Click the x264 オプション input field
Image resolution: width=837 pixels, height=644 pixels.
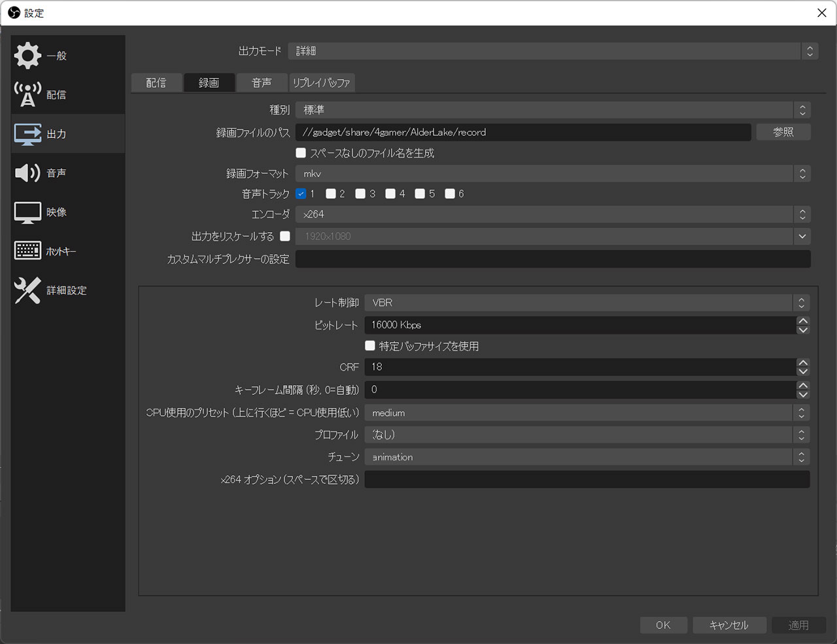(x=587, y=479)
